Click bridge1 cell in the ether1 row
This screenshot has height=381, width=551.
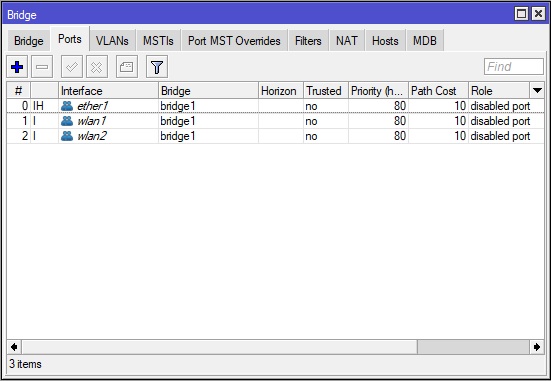coord(177,106)
